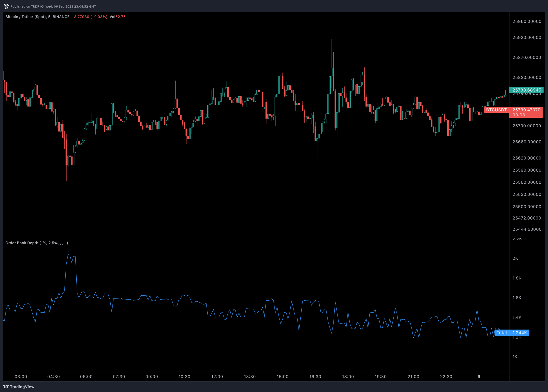Select the Bitcoin / Tether (Spot) chart title

tap(37, 17)
